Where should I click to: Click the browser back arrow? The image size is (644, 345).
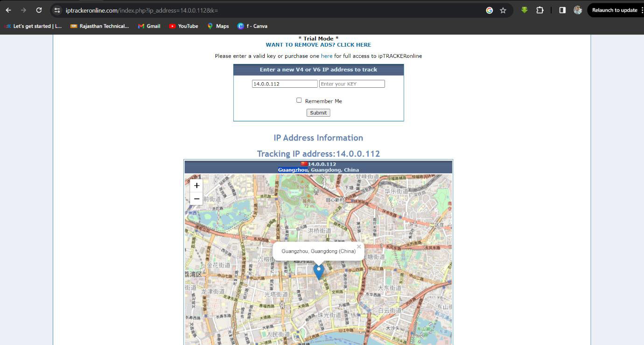[x=8, y=10]
